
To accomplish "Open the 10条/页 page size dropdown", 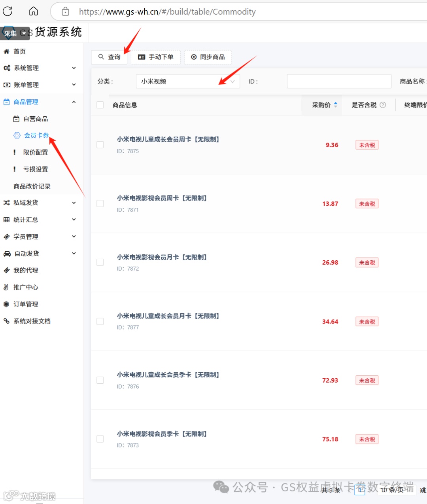I will click(397, 490).
